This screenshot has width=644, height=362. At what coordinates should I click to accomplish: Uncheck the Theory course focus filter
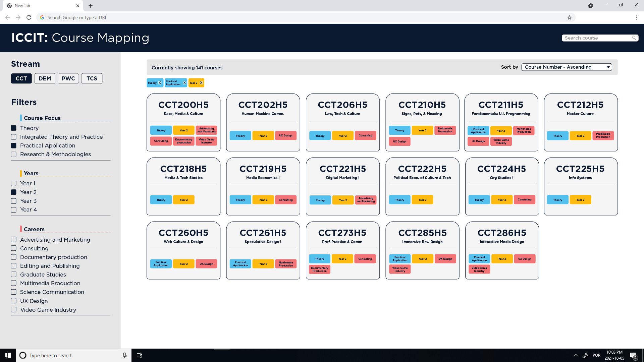point(14,128)
